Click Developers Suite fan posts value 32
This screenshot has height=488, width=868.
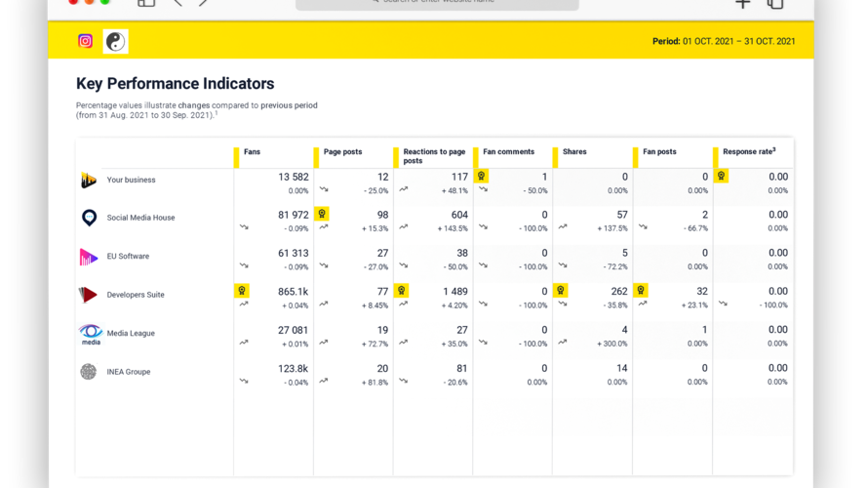[x=702, y=292]
